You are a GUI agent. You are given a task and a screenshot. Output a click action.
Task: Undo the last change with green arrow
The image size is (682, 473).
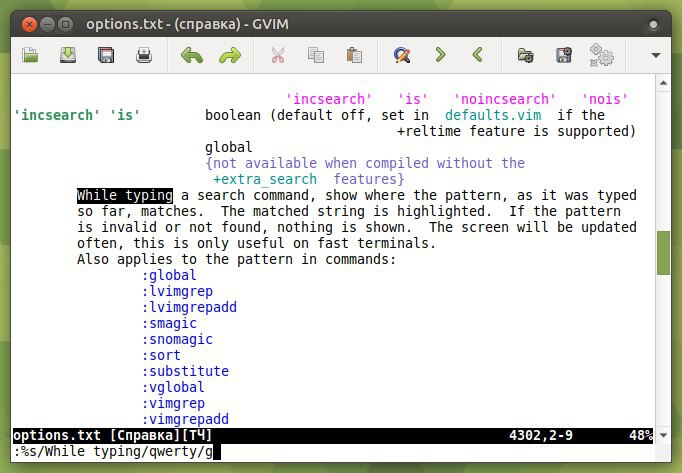(192, 55)
